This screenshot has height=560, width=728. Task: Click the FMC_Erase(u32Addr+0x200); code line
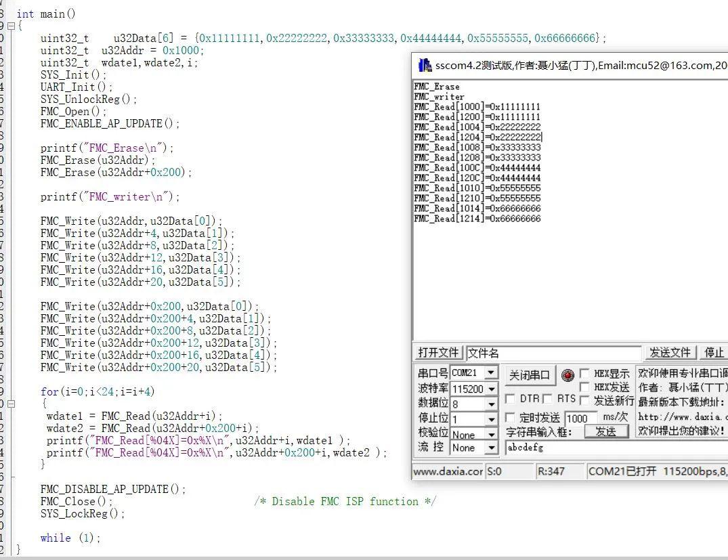click(116, 172)
